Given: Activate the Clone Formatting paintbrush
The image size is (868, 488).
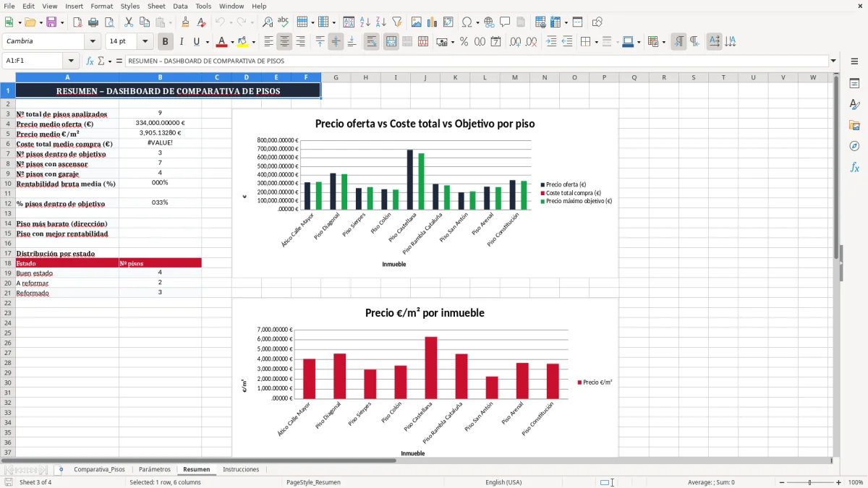Looking at the screenshot, I should [x=185, y=22].
